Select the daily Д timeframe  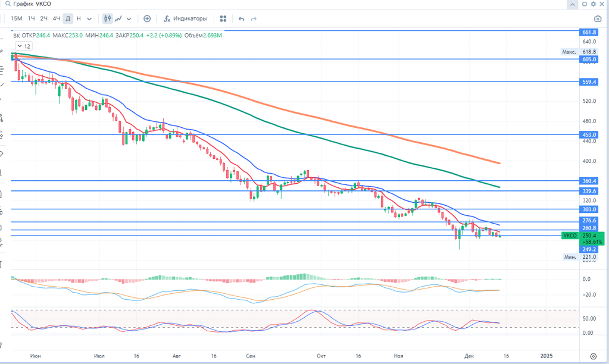click(68, 18)
